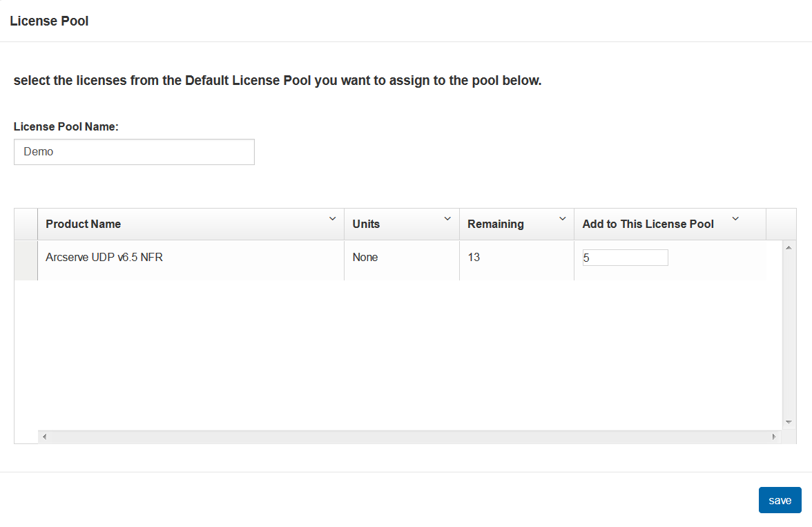Click the vertical scrollbar down arrow
Image resolution: width=812 pixels, height=527 pixels.
(789, 422)
